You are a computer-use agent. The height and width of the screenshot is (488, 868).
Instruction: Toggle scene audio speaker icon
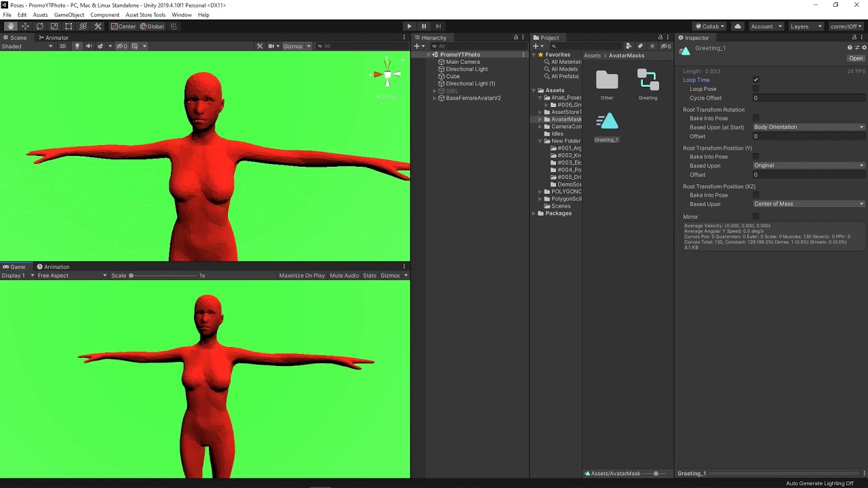click(x=88, y=46)
